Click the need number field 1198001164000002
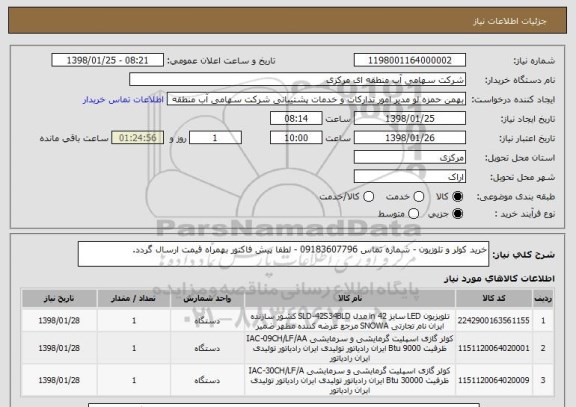The image size is (576, 407). (x=410, y=60)
